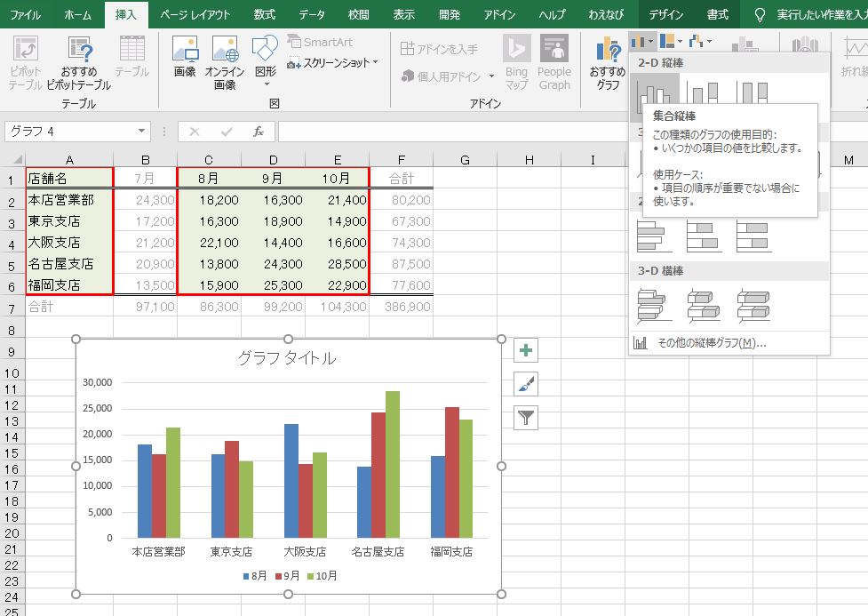Click the chart title グラフ タイトル

(x=287, y=358)
